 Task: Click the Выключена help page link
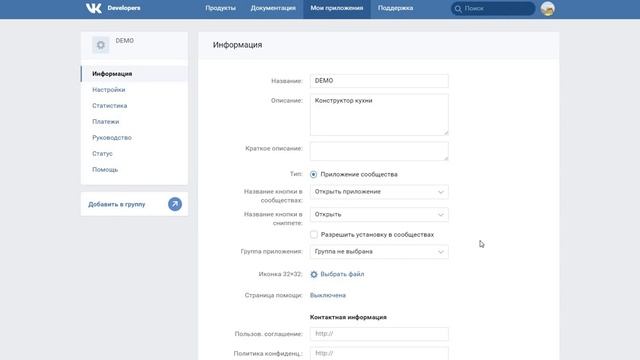328,295
